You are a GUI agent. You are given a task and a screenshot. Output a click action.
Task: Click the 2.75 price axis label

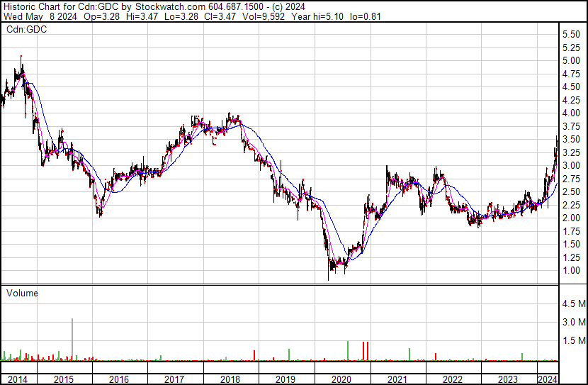(x=571, y=179)
